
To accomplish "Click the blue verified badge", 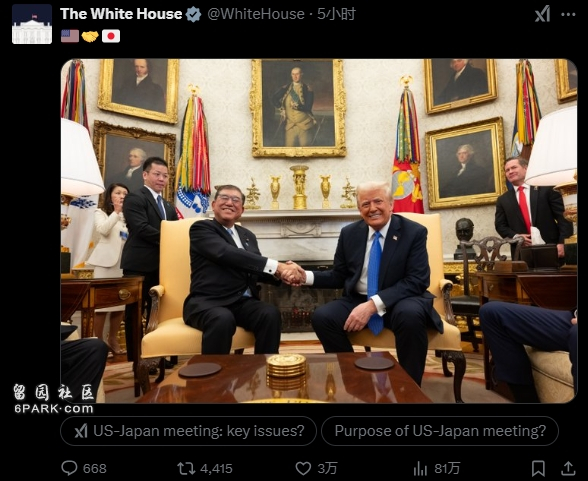I will 194,14.
